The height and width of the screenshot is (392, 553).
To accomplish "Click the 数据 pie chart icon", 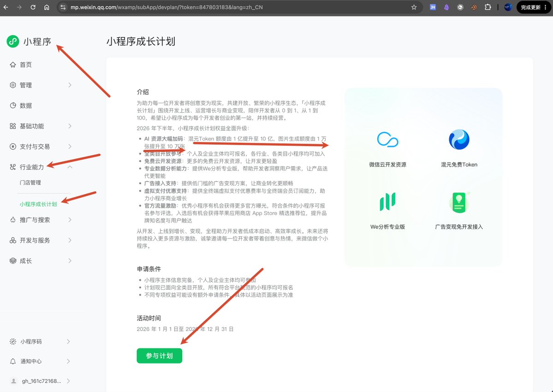I will pyautogui.click(x=13, y=105).
